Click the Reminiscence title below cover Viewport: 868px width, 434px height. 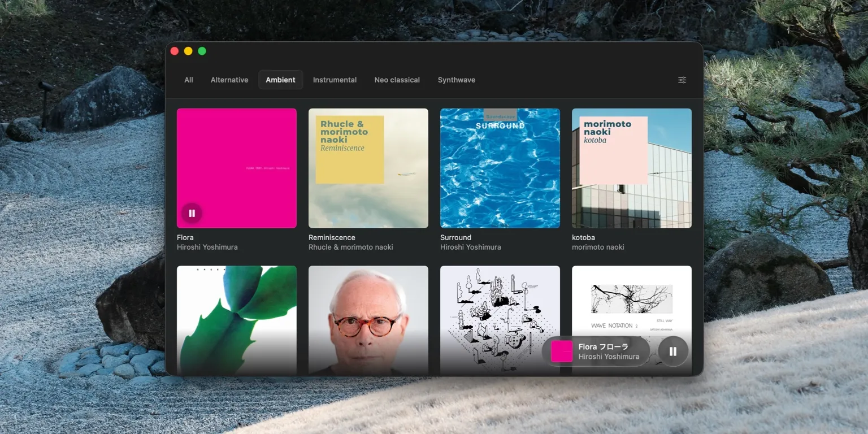pyautogui.click(x=332, y=237)
